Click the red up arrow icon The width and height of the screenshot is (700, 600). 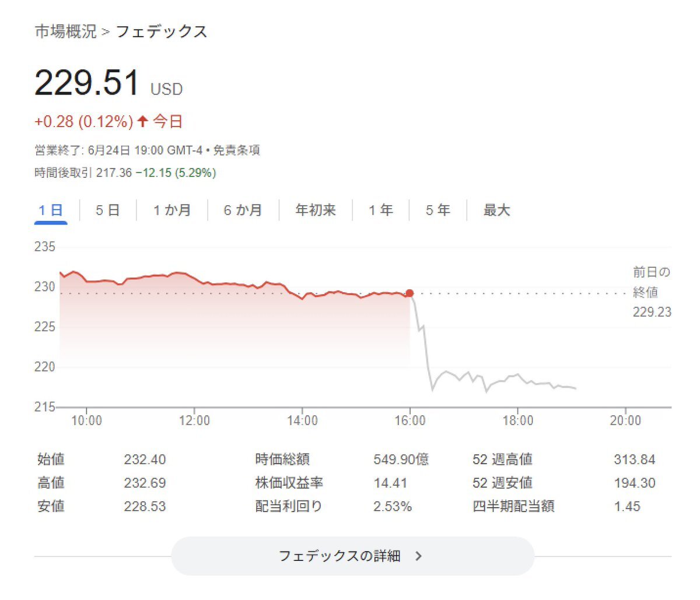coord(143,122)
